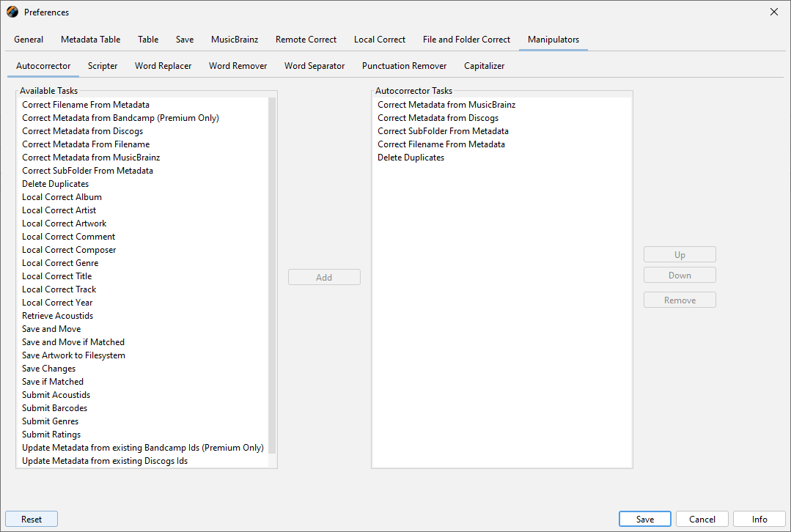Switch to the Capitalizer sub-tab

485,65
